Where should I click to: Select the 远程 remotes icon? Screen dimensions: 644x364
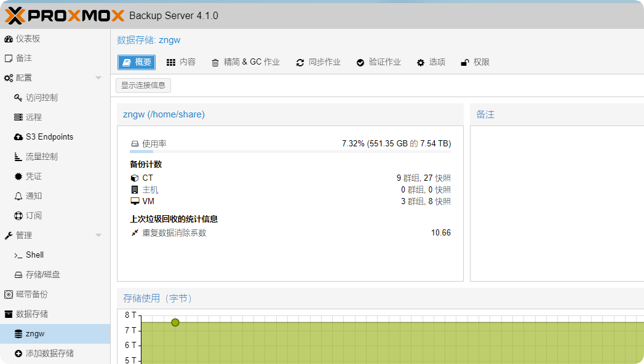18,117
